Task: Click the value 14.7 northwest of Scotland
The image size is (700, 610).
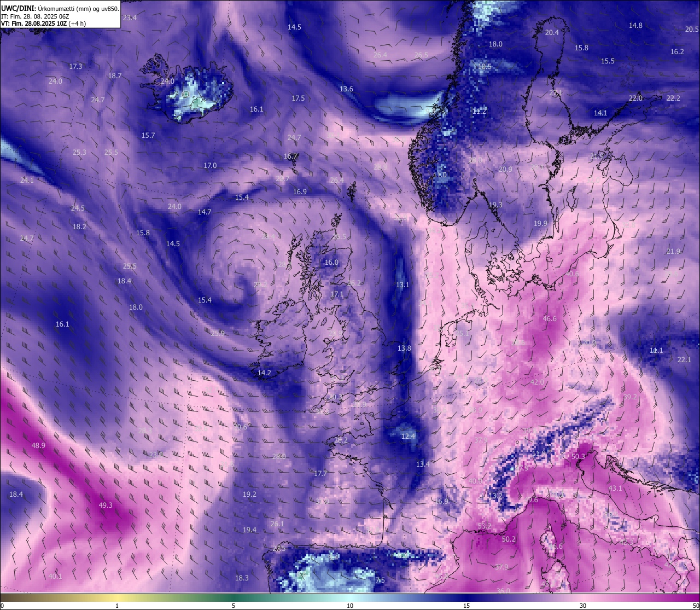Action: (205, 212)
